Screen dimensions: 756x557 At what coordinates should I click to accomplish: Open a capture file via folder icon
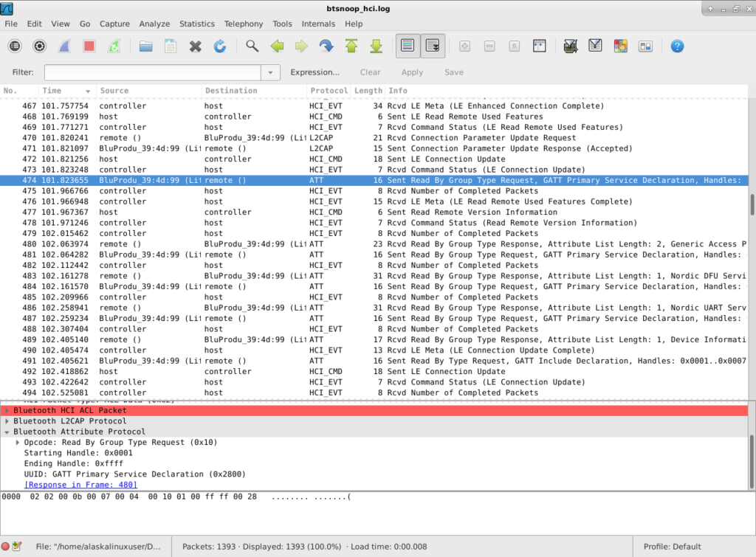click(146, 46)
